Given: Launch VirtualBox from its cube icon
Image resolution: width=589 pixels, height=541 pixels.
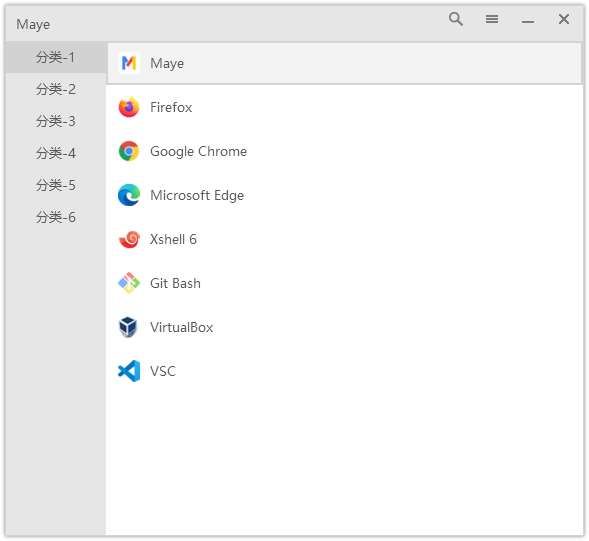Looking at the screenshot, I should [x=129, y=327].
